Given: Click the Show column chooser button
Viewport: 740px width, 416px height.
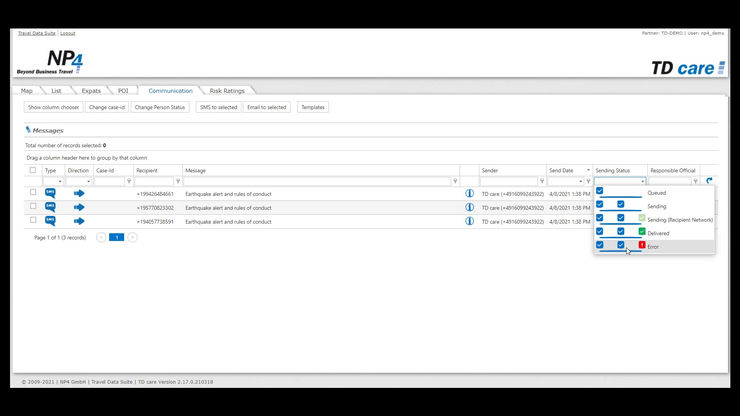Looking at the screenshot, I should pyautogui.click(x=53, y=107).
